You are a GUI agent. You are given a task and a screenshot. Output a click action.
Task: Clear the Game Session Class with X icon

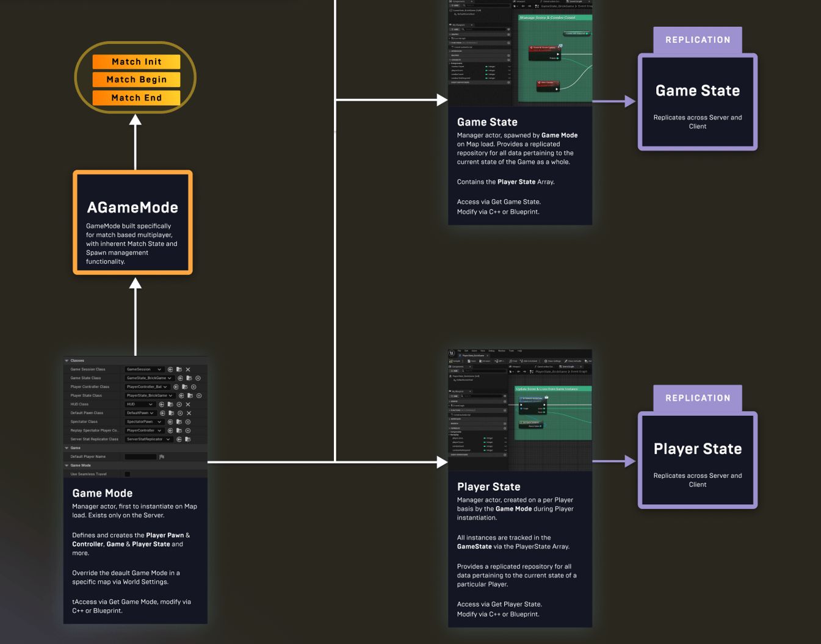coord(188,369)
